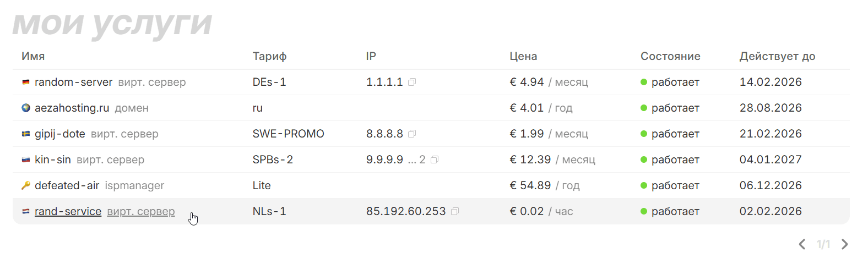868x264 pixels.
Task: Click the German flag icon for random-server
Action: (x=26, y=82)
